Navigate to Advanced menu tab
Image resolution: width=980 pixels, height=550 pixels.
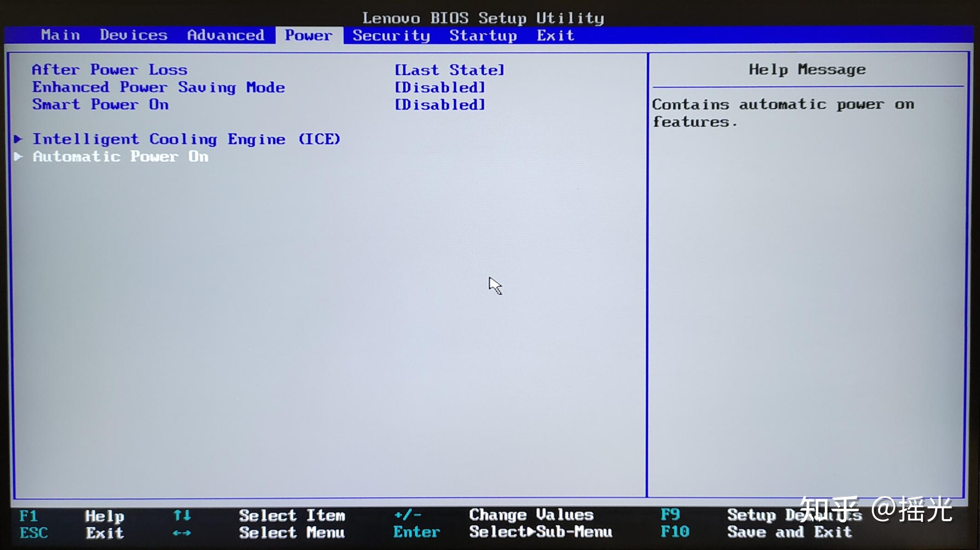[226, 35]
